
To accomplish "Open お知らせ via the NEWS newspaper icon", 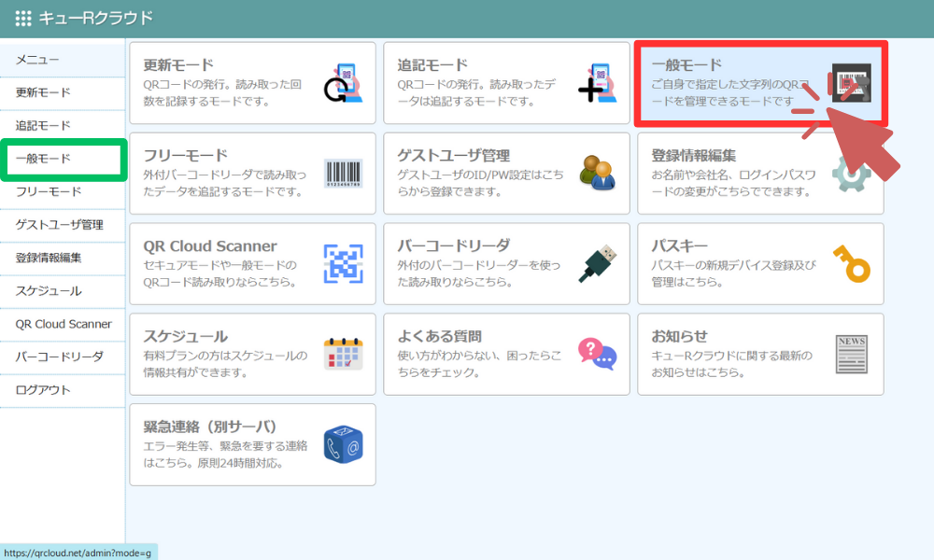I will [852, 353].
